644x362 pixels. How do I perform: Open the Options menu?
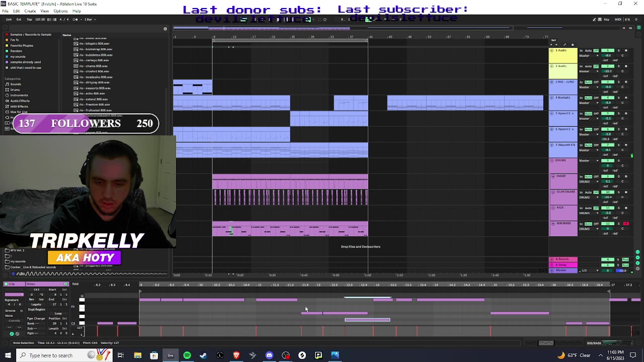click(60, 11)
